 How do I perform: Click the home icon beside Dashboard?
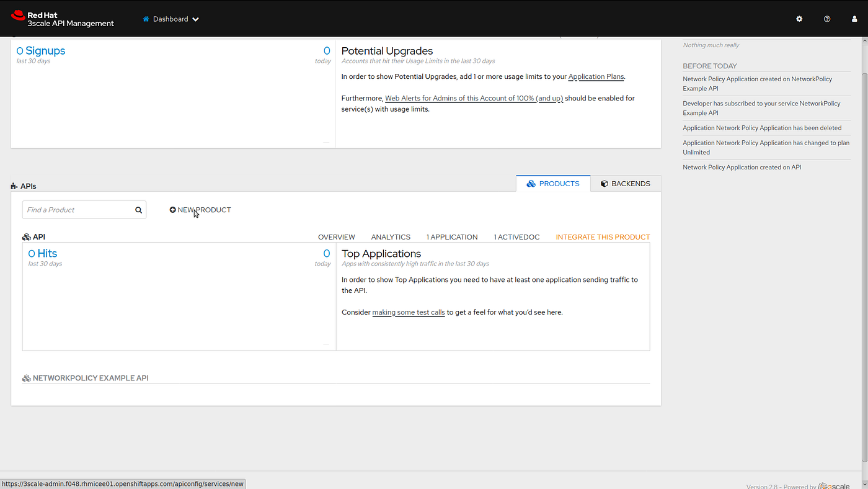coord(146,19)
